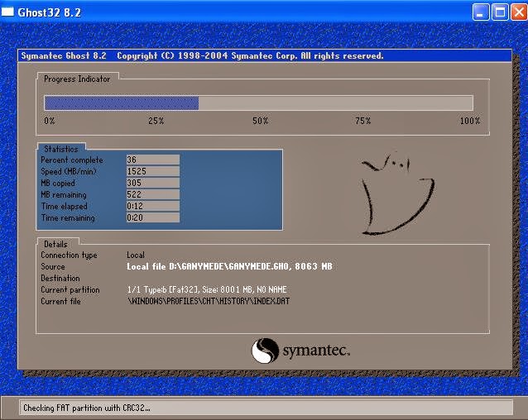The width and height of the screenshot is (528, 420).
Task: Click the 0% progress marker label
Action: pos(49,121)
